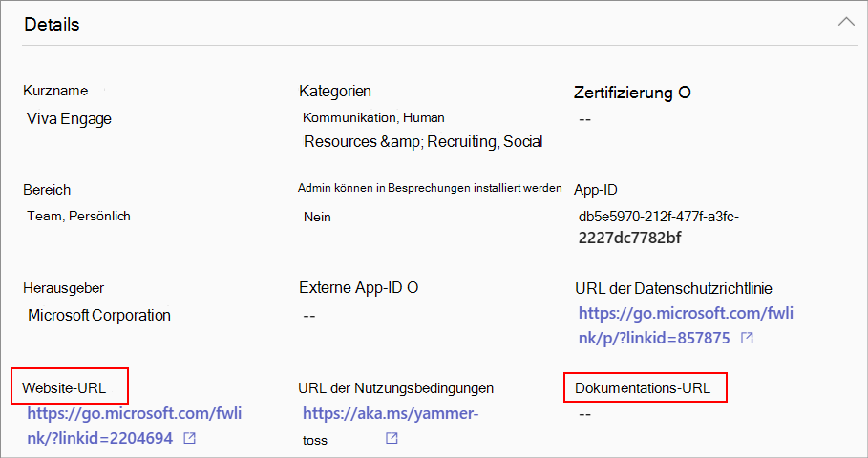
Task: Click the Kategorien label
Action: [x=335, y=92]
